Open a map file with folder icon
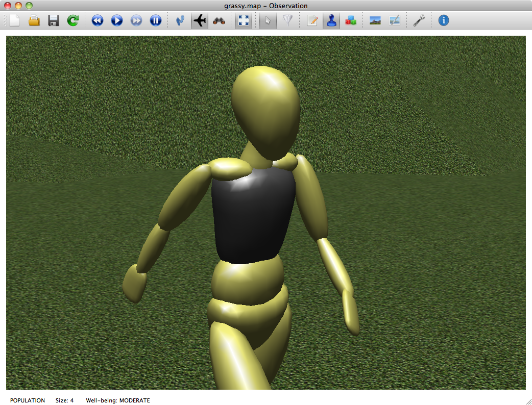 click(34, 20)
